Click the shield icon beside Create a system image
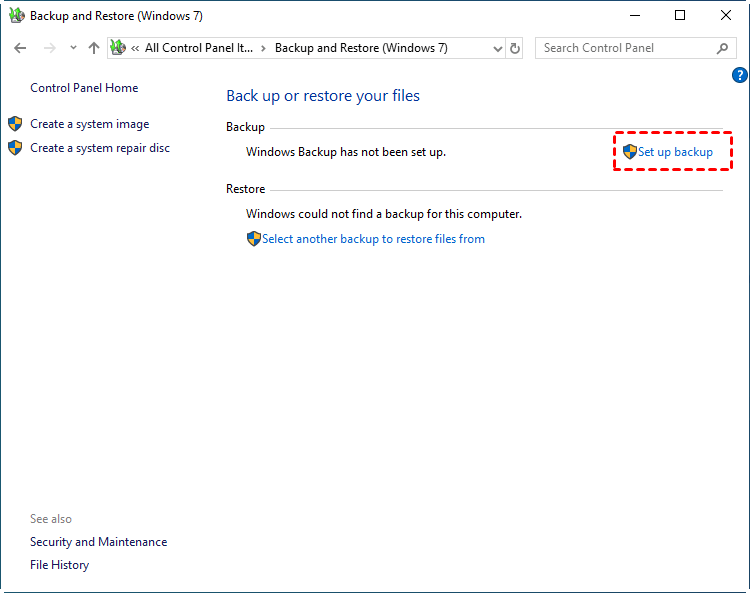The image size is (750, 593). tap(15, 124)
